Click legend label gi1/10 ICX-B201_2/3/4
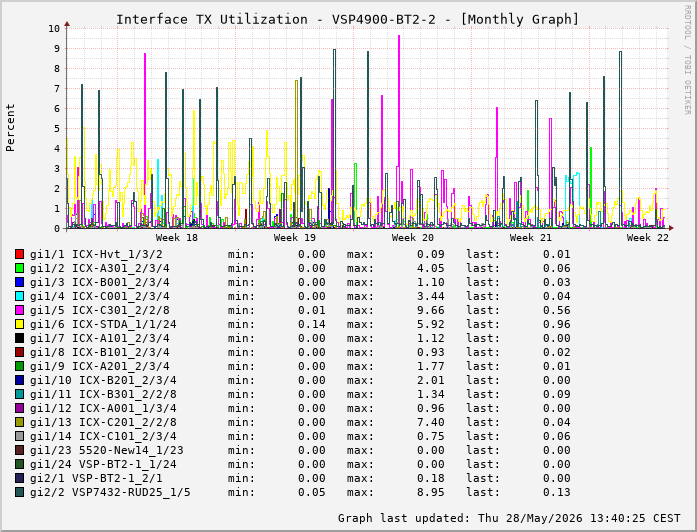Viewport: 697px width, 532px height. tap(103, 380)
